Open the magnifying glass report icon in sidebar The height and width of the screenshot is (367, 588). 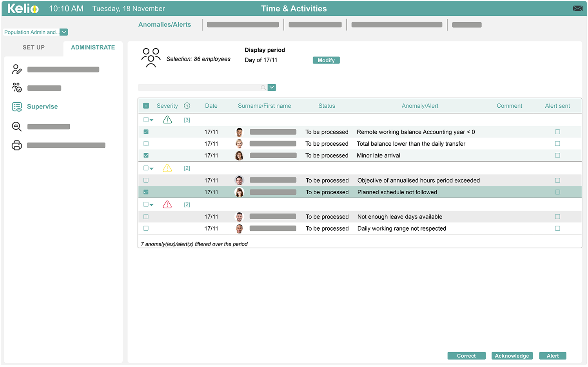click(16, 126)
